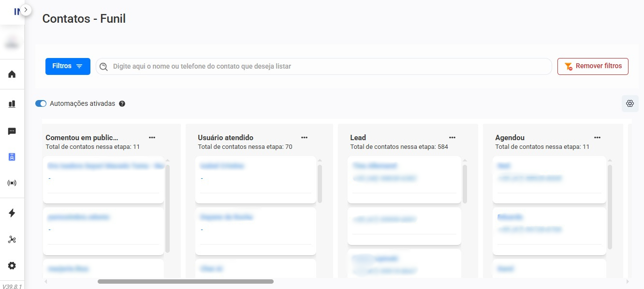Click the "Lead" column title
The width and height of the screenshot is (644, 289).
(358, 138)
